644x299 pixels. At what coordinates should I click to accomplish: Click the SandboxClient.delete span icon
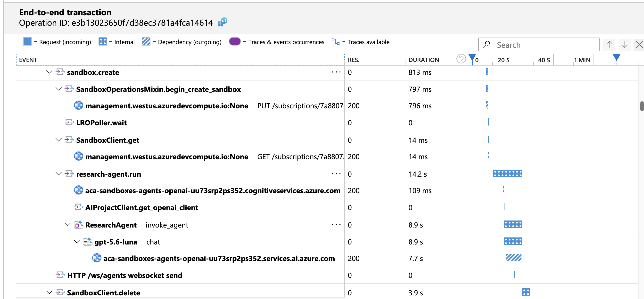[60, 292]
